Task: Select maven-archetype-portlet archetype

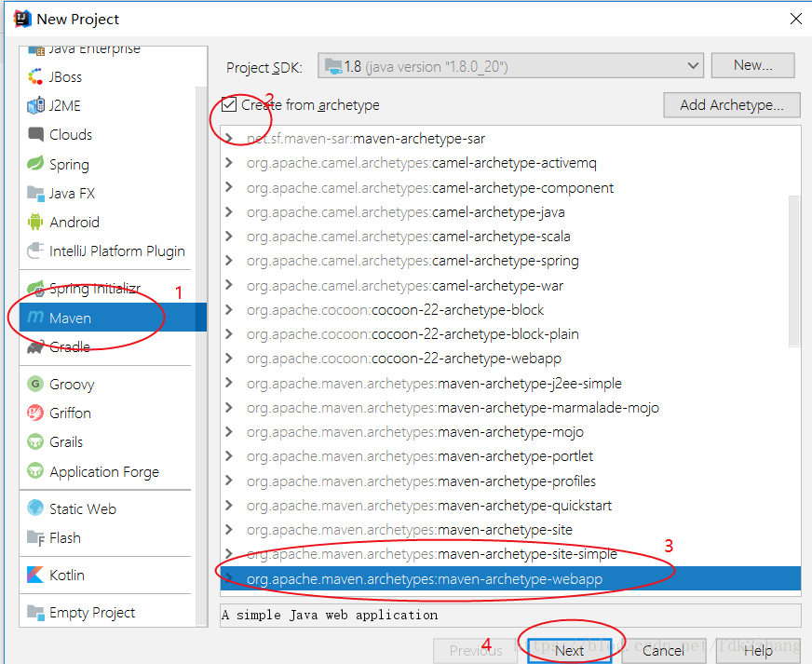Action: (510, 456)
